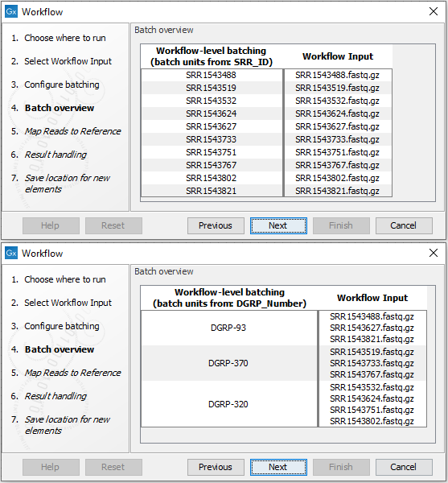
Task: Click Finish in the bottom Workflow dialog
Action: (341, 467)
